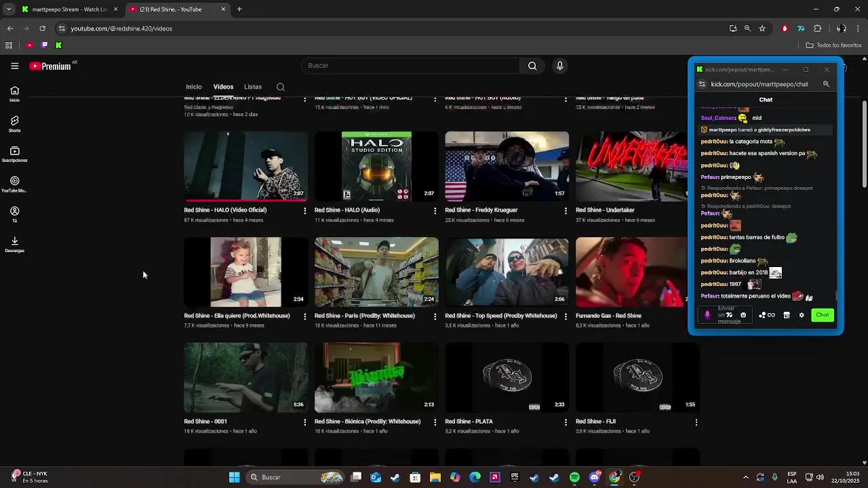Viewport: 868px width, 488px height.
Task: Open options menu for 0001 video
Action: point(304,422)
